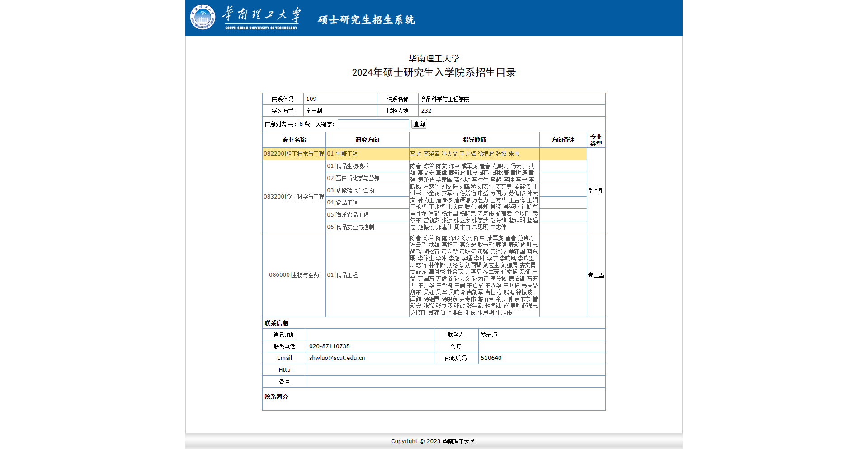Select the 02|蛋白质化学与营养 direction
868x449 pixels.
pyautogui.click(x=367, y=178)
